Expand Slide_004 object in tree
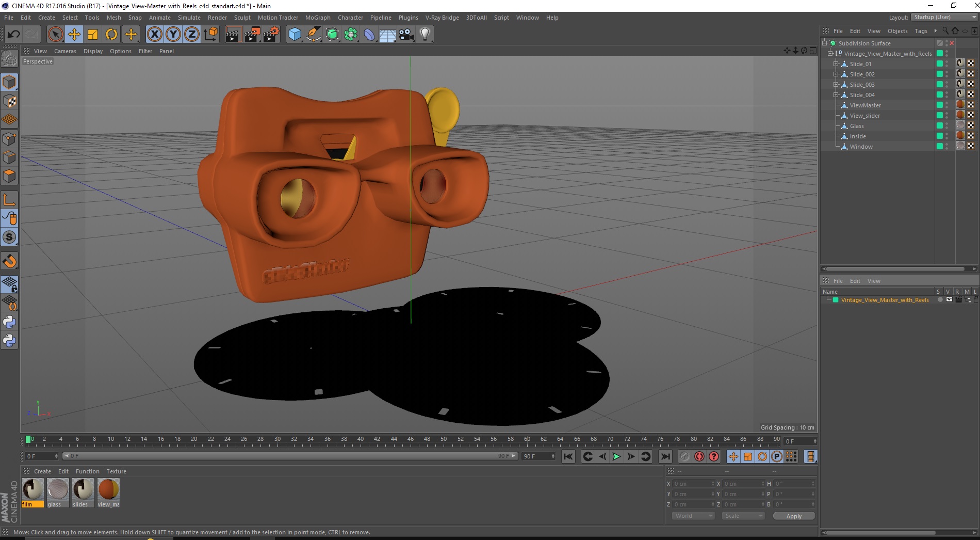The height and width of the screenshot is (540, 980). pos(836,95)
